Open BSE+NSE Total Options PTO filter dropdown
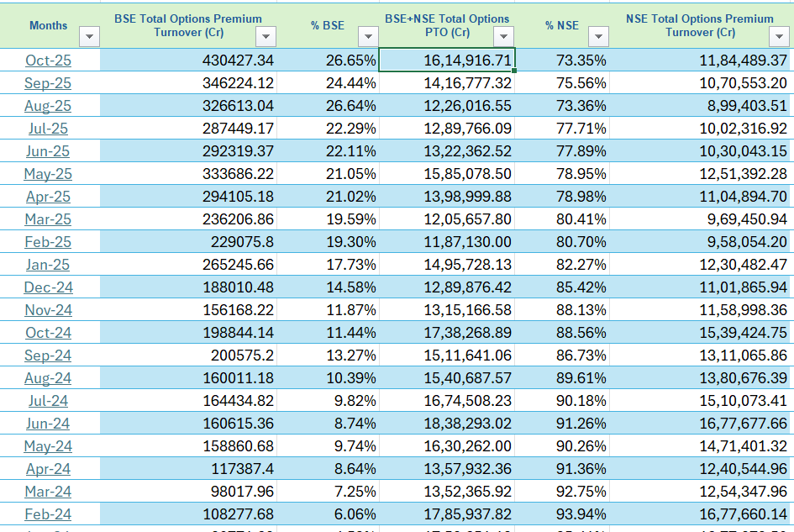This screenshot has height=532, width=794. pos(503,36)
